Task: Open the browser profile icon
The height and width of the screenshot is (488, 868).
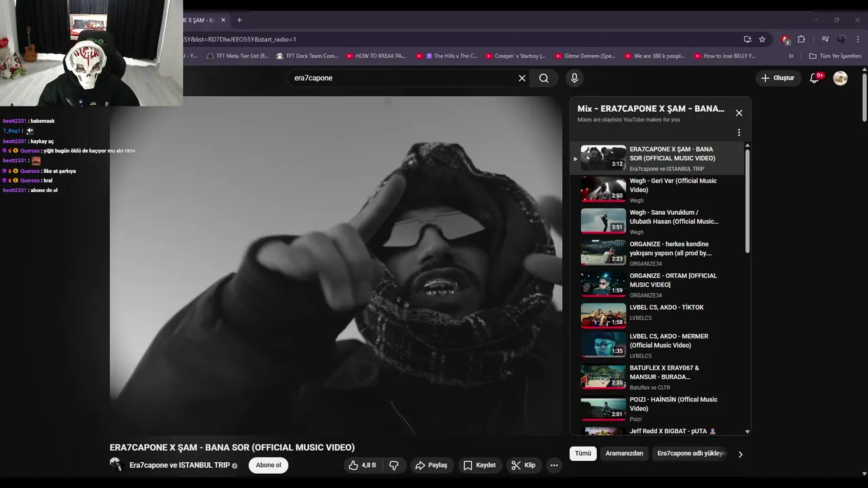Action: (x=842, y=39)
